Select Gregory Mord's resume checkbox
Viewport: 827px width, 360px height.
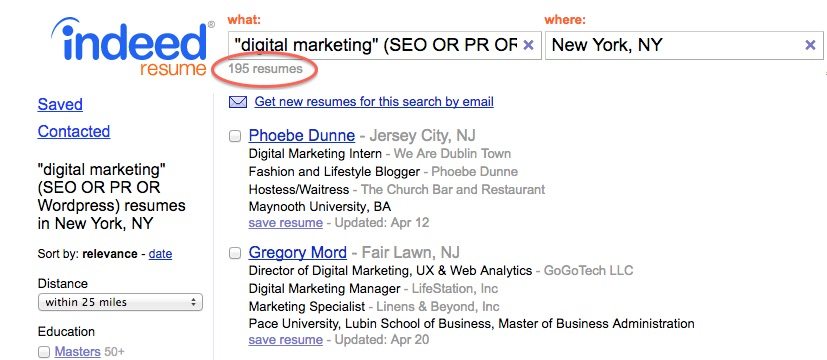coord(235,253)
